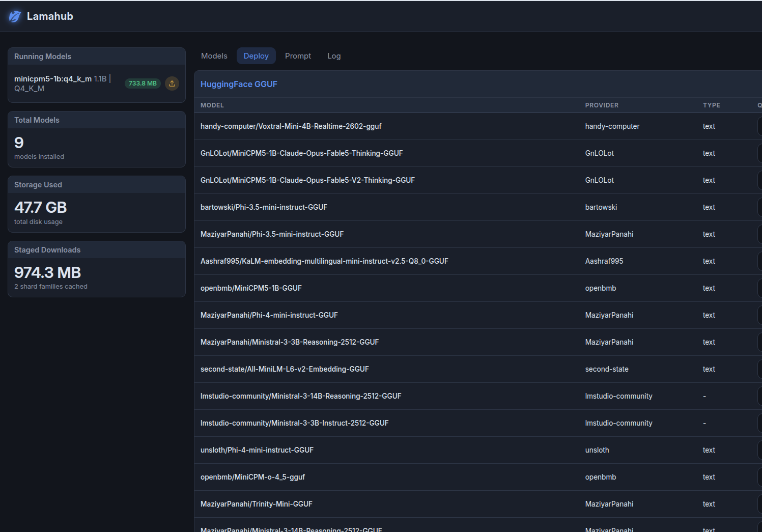The width and height of the screenshot is (762, 532).
Task: Click the Lamahub logo icon
Action: coord(15,16)
